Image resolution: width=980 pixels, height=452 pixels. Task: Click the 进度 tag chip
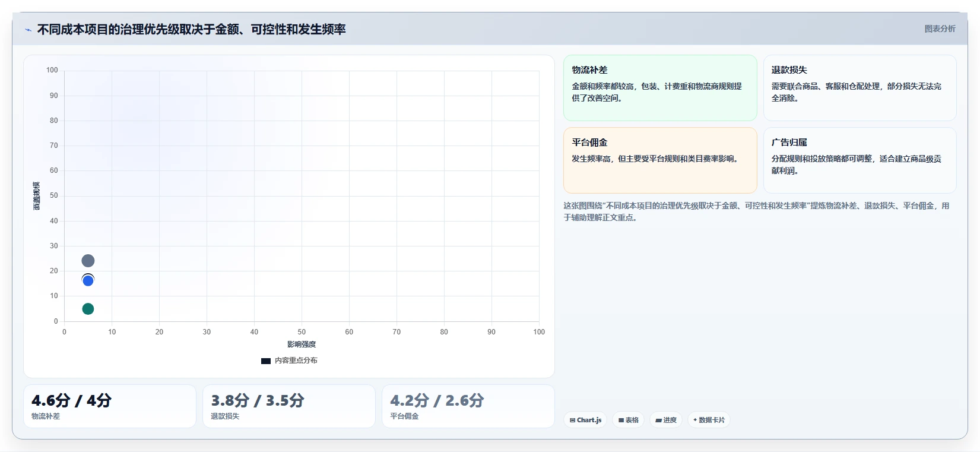tap(666, 420)
